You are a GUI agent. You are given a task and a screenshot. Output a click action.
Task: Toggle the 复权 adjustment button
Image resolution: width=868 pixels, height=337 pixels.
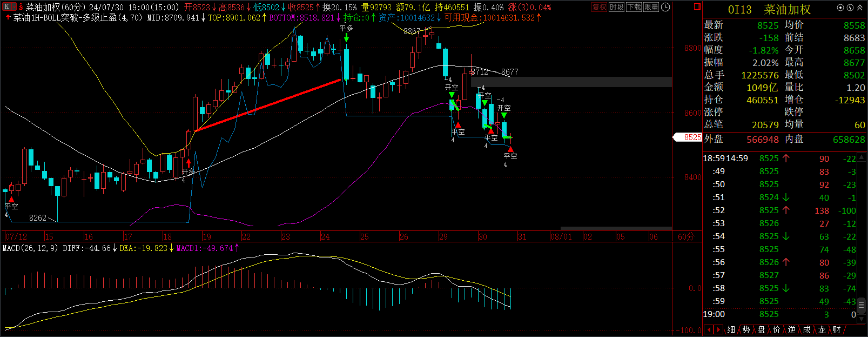[x=600, y=7]
